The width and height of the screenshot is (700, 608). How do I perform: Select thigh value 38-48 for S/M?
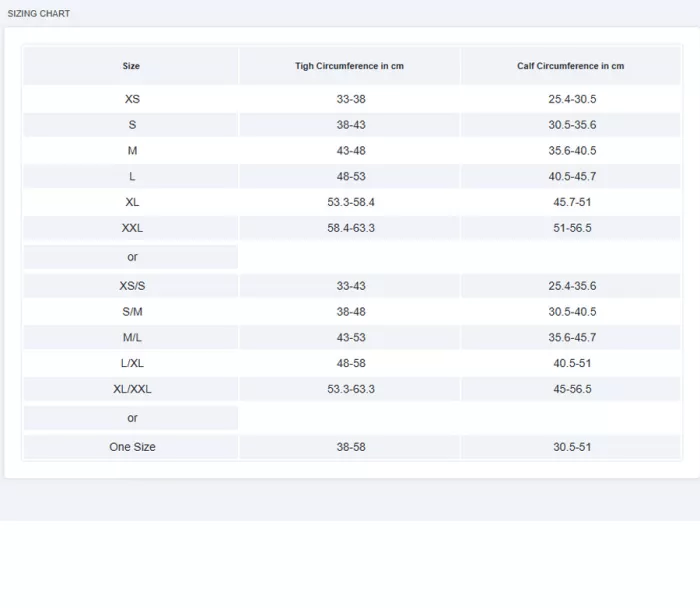(350, 312)
